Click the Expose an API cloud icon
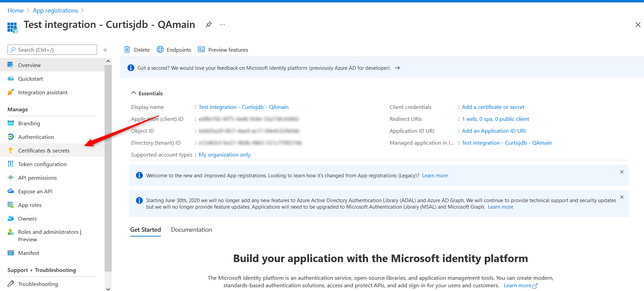644x291 pixels. 11,191
